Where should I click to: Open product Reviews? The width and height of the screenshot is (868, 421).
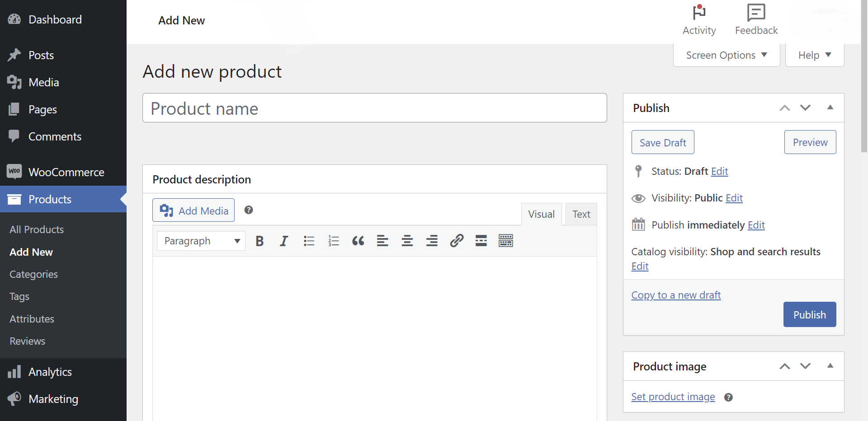28,341
